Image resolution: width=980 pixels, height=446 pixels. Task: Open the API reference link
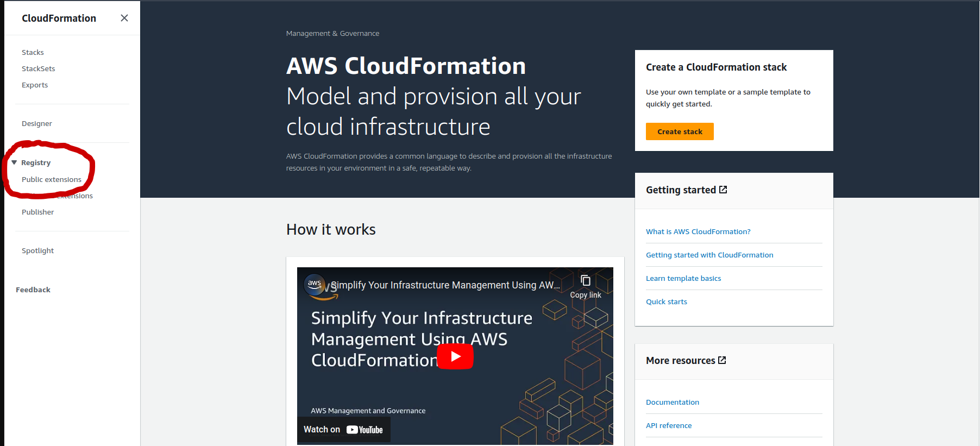tap(669, 425)
